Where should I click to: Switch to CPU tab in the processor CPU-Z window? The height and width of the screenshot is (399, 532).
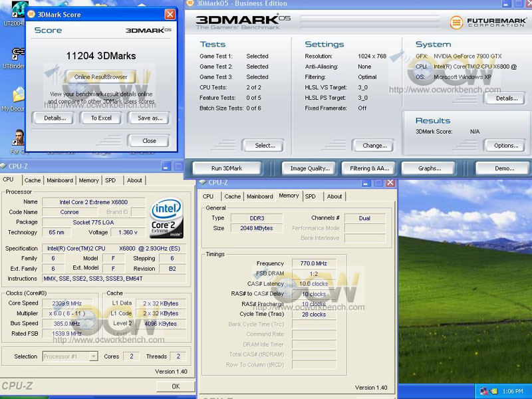pyautogui.click(x=8, y=180)
